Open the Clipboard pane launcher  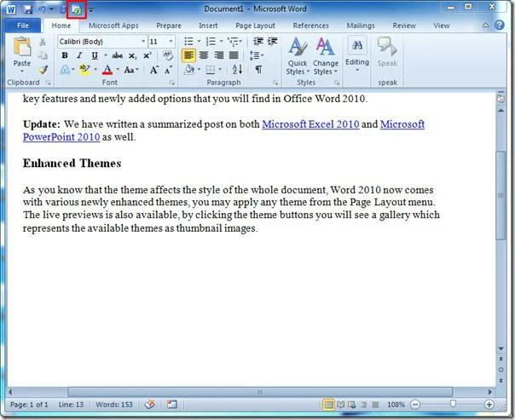tap(49, 83)
